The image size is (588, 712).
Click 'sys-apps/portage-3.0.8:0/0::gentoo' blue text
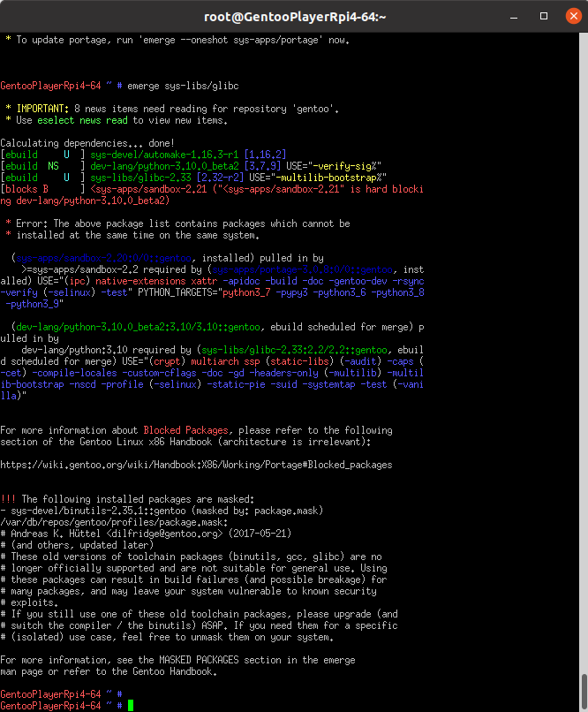(302, 269)
